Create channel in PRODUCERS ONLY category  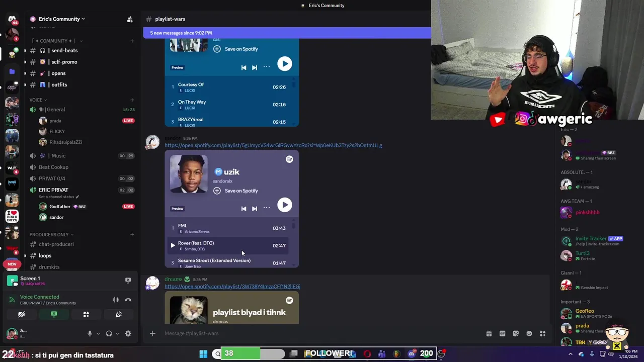[132, 235]
